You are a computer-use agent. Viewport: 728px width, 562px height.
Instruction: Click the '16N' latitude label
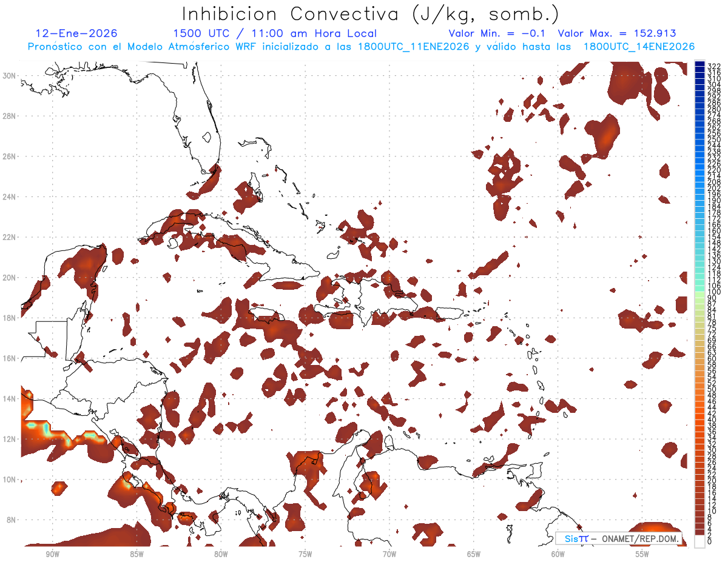coord(9,358)
